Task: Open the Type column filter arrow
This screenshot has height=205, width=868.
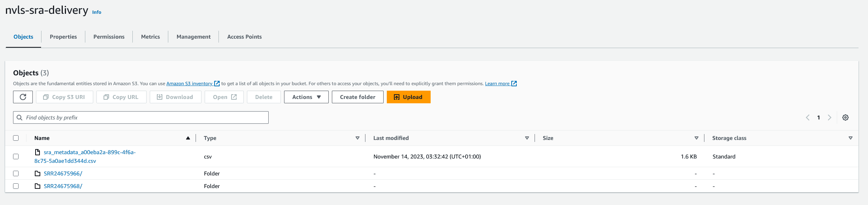Action: pos(358,138)
